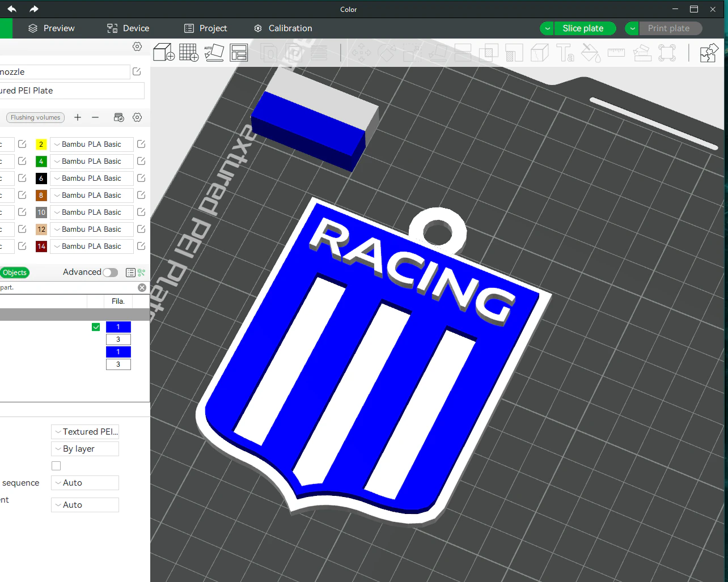The width and height of the screenshot is (728, 582).
Task: Open the Assembly view puzzle icon
Action: point(709,52)
